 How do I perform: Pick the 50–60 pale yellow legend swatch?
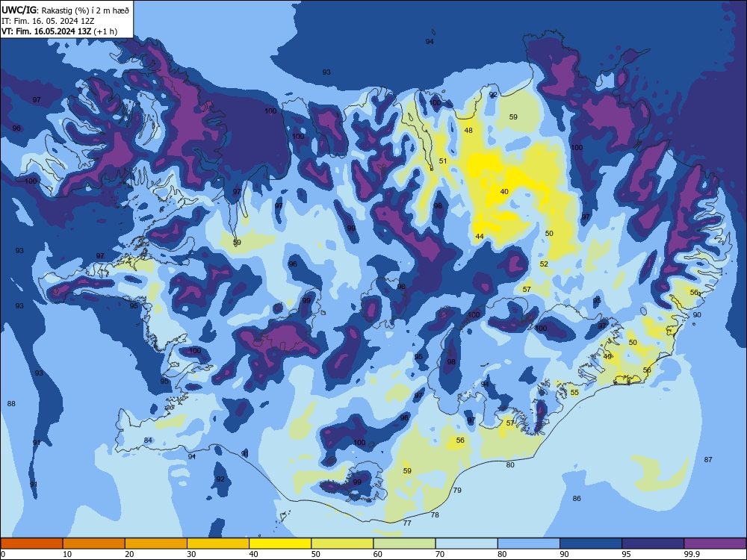[x=342, y=544]
